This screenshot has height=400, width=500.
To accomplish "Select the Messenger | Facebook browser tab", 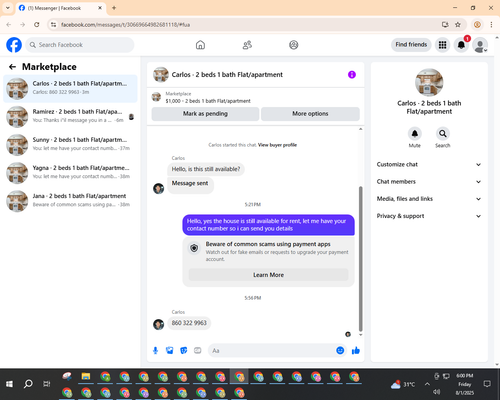I will click(60, 8).
